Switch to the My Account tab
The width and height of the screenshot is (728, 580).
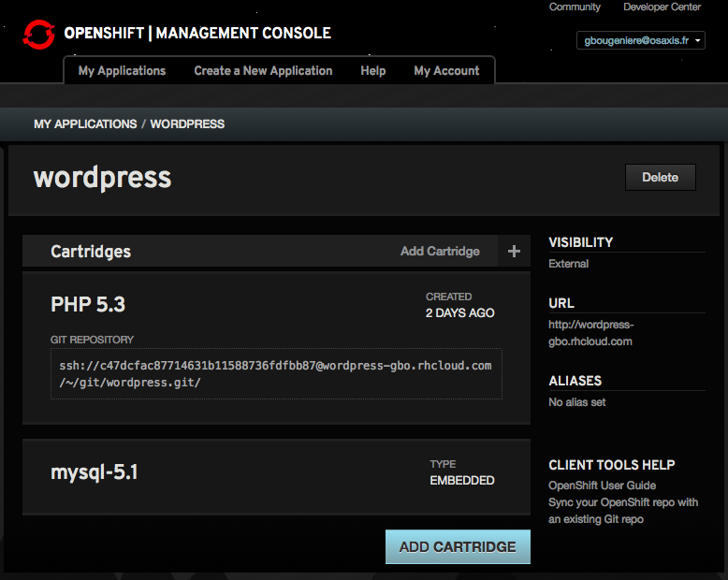[x=446, y=70]
